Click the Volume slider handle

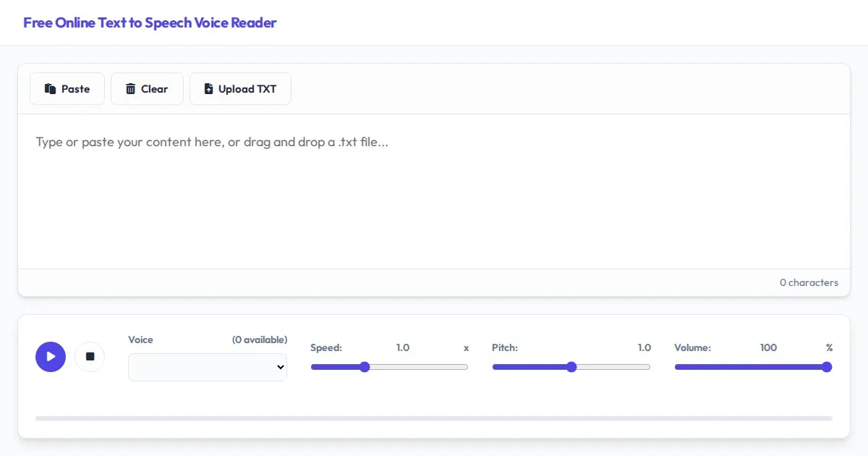tap(827, 367)
